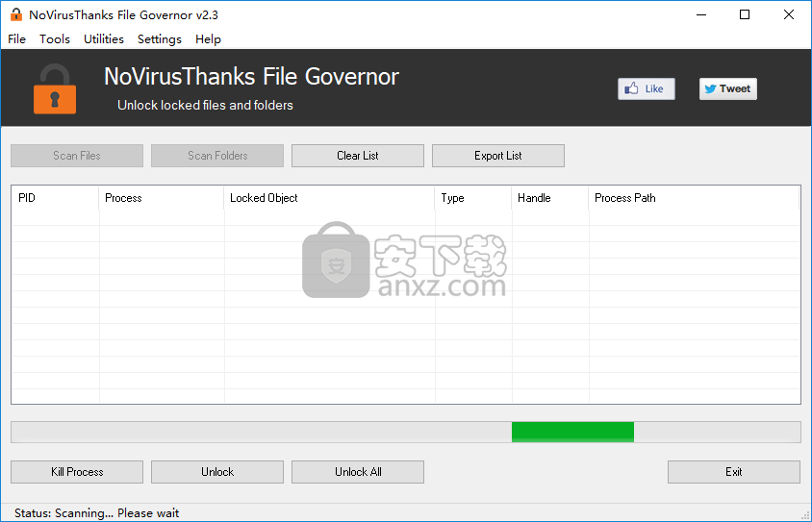
Task: Click the orange padlock logo icon
Action: (55, 88)
